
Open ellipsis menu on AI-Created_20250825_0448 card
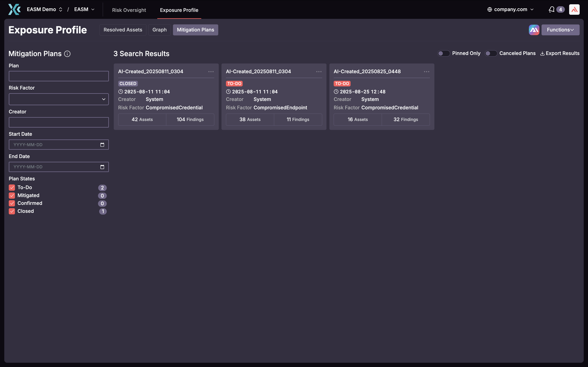427,72
